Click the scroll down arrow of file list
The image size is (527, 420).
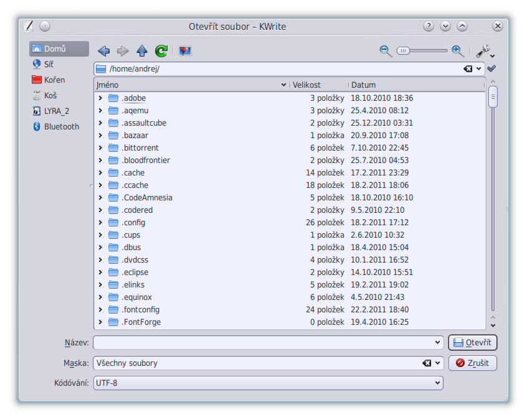click(493, 325)
